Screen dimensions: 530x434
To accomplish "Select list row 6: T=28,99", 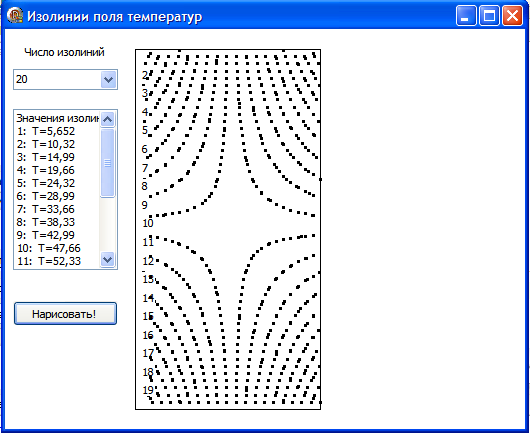I will pos(57,196).
